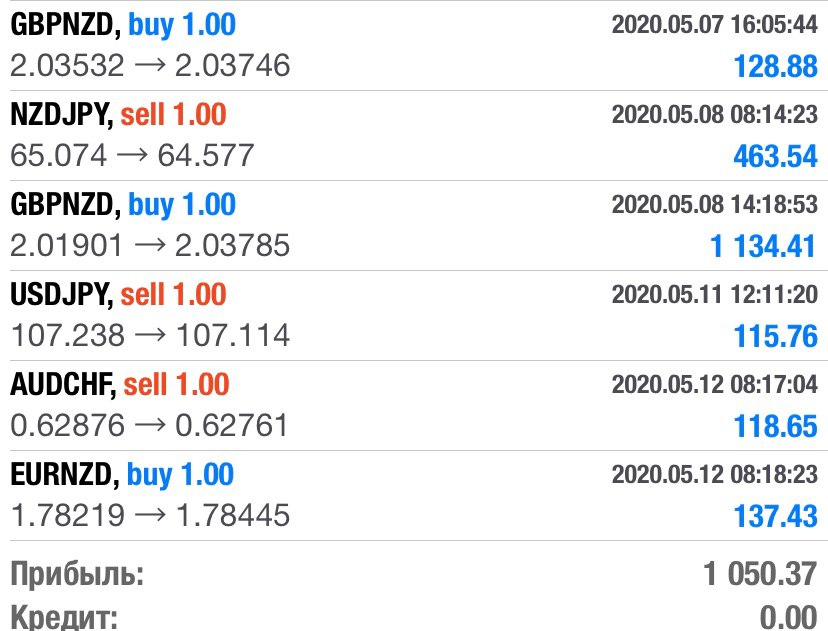Viewport: 828px width, 631px height.
Task: Tap the 2020.05.12 08:17:04 timestamp
Action: (x=714, y=385)
